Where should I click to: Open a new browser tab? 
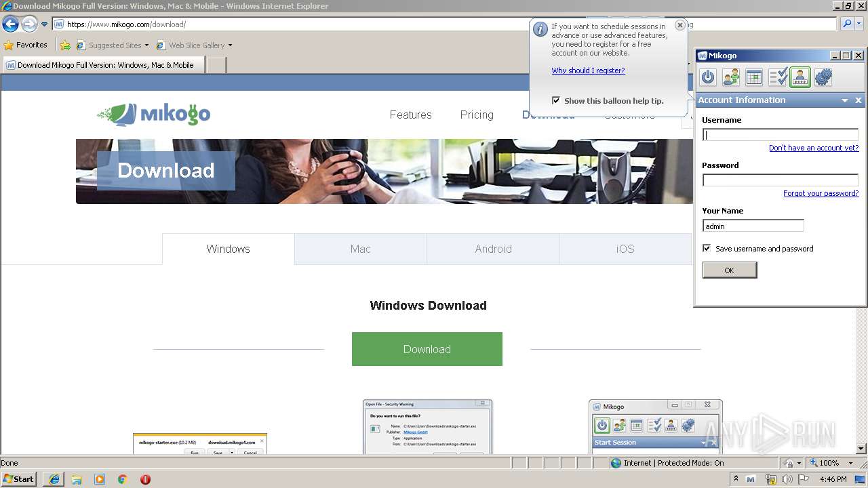coord(216,65)
